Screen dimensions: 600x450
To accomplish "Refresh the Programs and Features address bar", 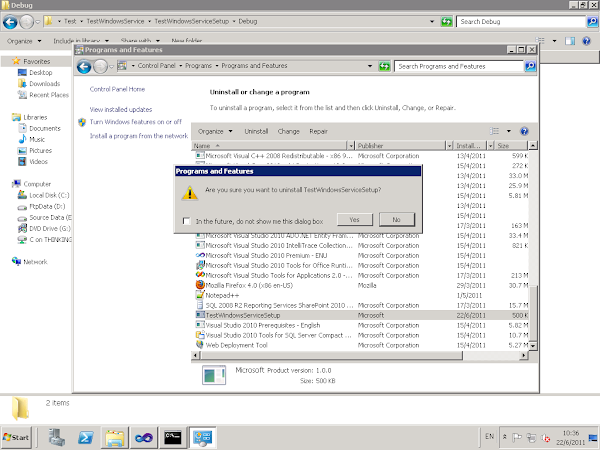I will tap(384, 66).
